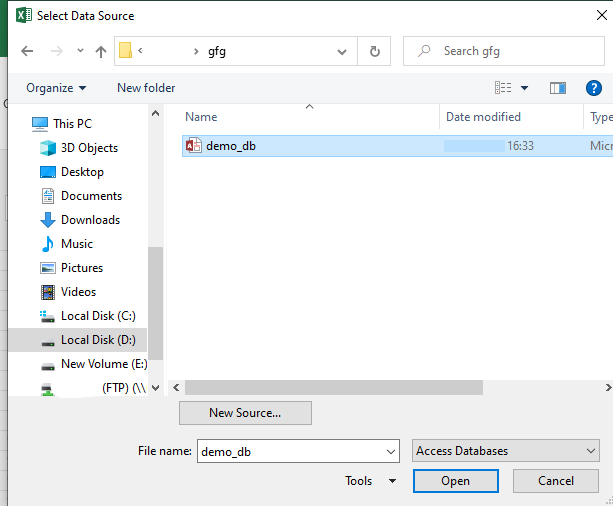This screenshot has height=506, width=613.
Task: Click the 3D Objects cube icon
Action: pos(48,148)
